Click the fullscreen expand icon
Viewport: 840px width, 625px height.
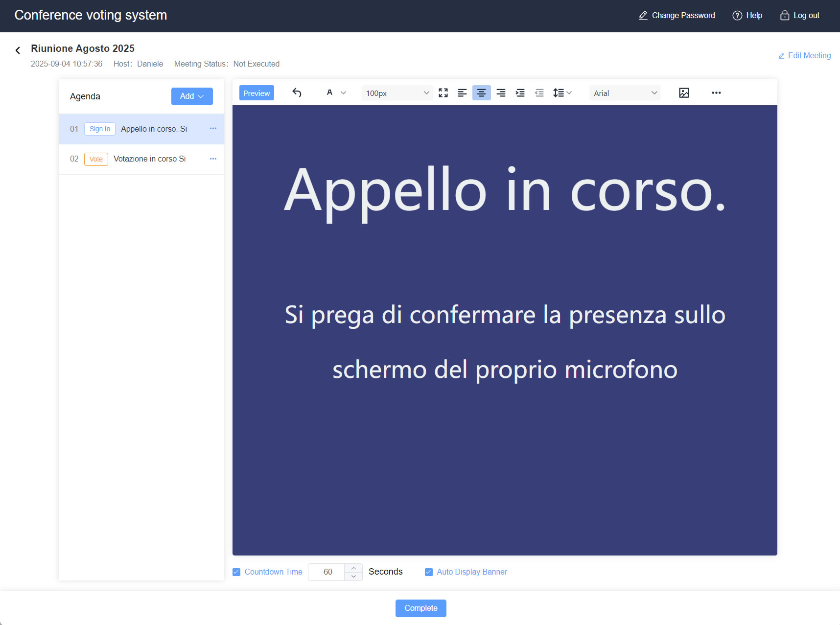(443, 93)
